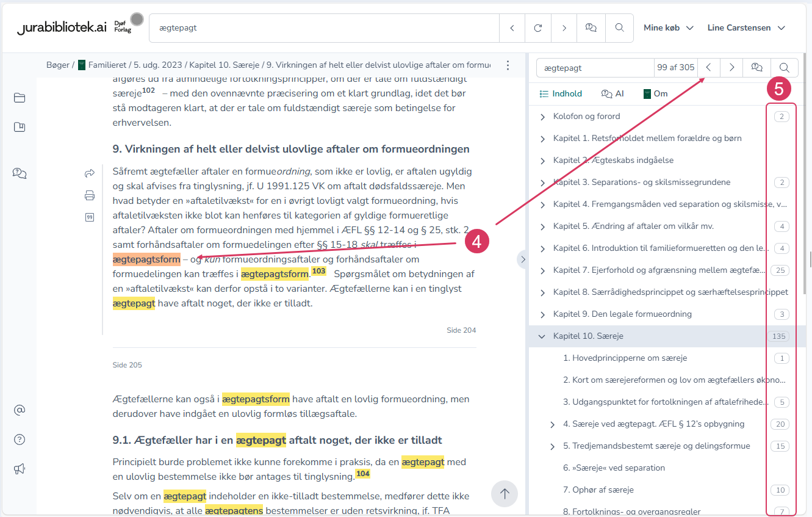Go to next search hit in side panel
Image resolution: width=812 pixels, height=517 pixels.
[x=731, y=67]
